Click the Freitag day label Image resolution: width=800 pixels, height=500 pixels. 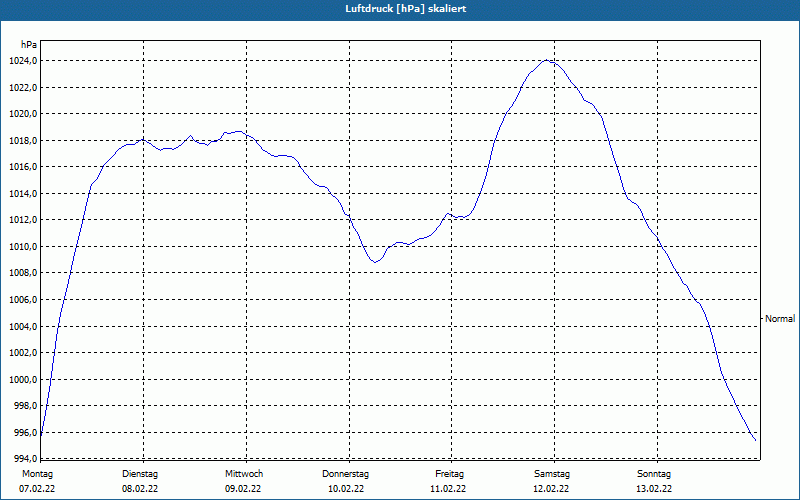pos(449,474)
